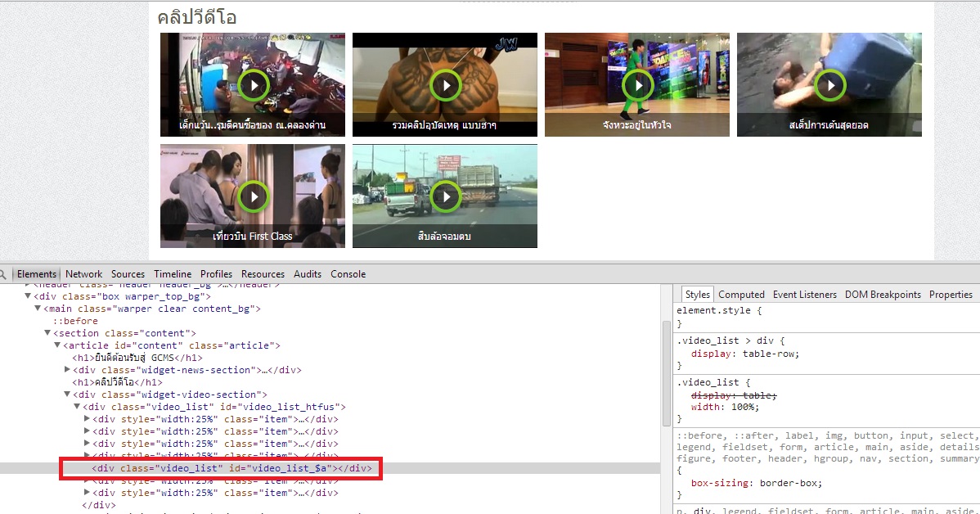Click the struck-through 'display: table' declaration
This screenshot has height=514, width=980.
734,395
